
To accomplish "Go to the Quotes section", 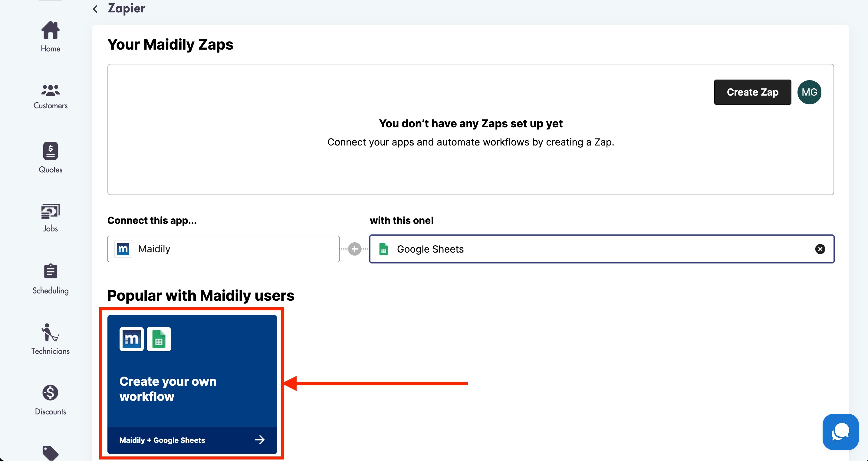I will tap(50, 158).
